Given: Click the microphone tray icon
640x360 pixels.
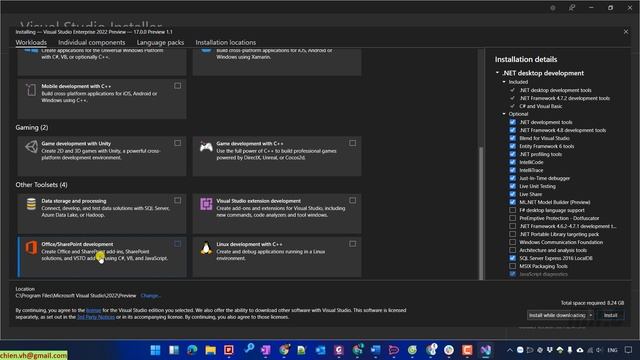Looking at the screenshot, I should click(570, 350).
